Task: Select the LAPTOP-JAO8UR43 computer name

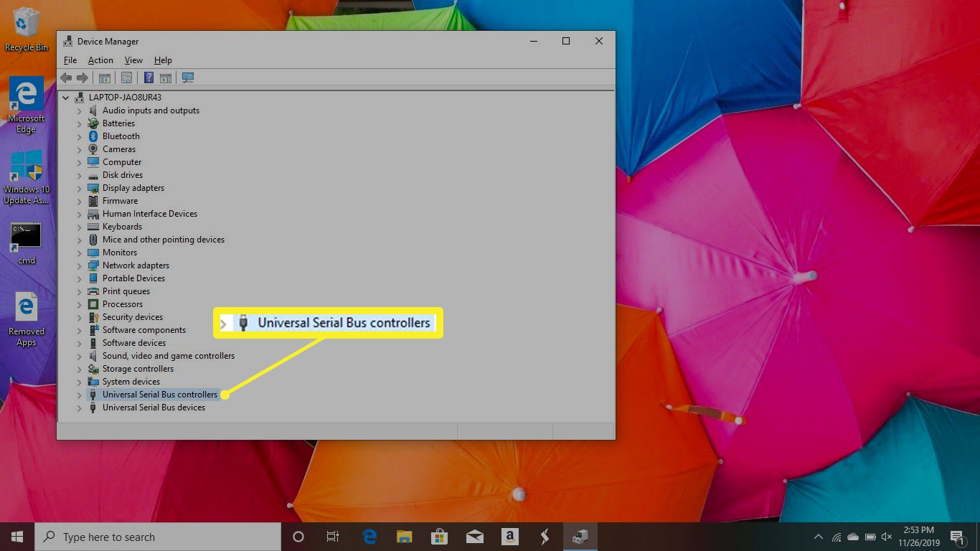Action: (126, 98)
